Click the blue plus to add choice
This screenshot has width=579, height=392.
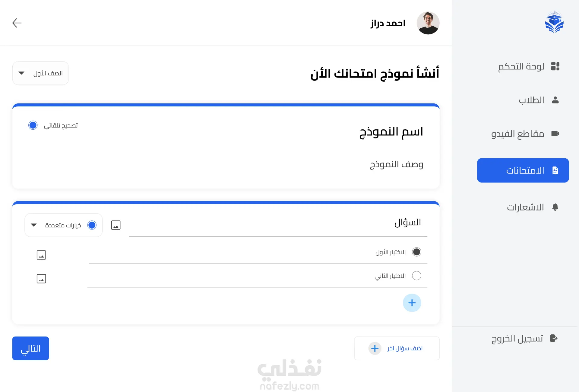coord(412,303)
